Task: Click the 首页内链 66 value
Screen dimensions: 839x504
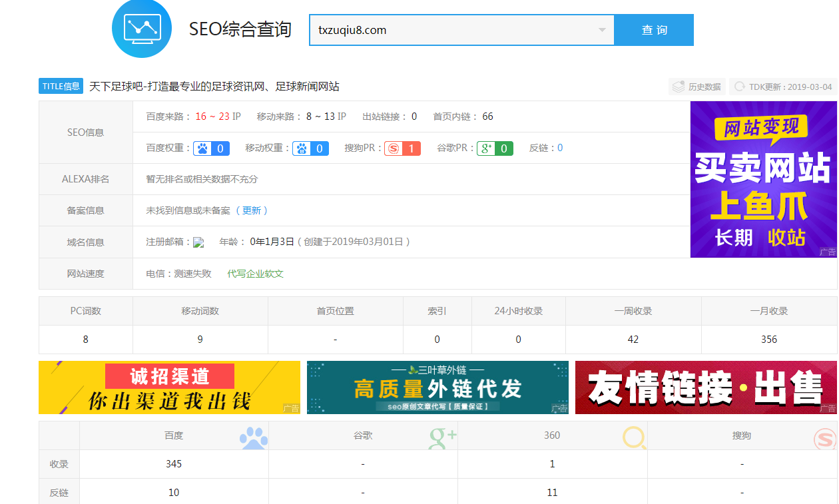Action: 488,117
